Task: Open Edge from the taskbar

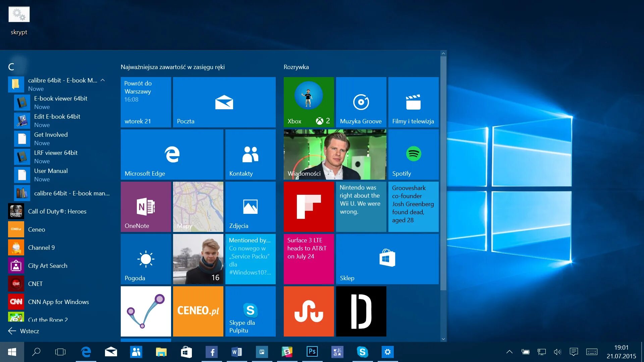Action: 86,352
